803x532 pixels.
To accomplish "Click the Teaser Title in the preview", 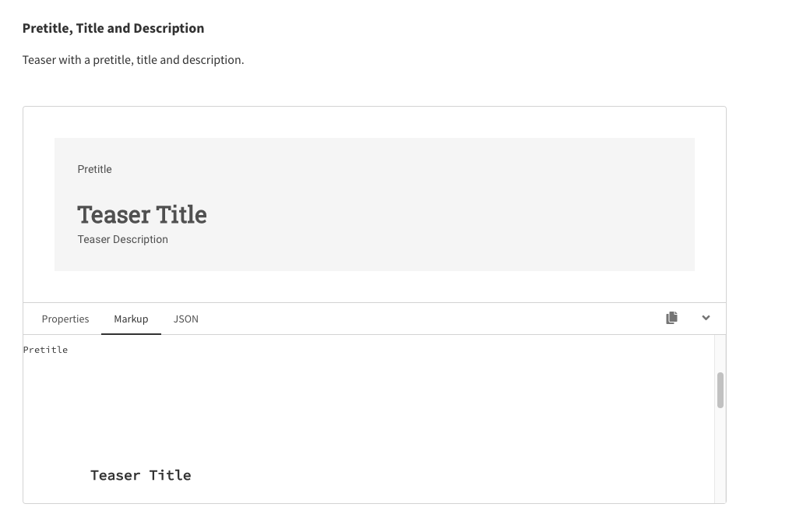I will coord(142,214).
